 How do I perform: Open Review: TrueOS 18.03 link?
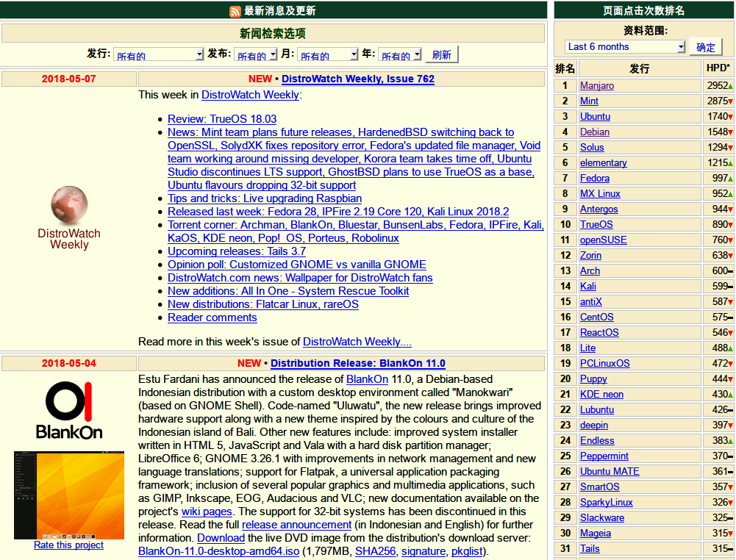click(x=222, y=119)
